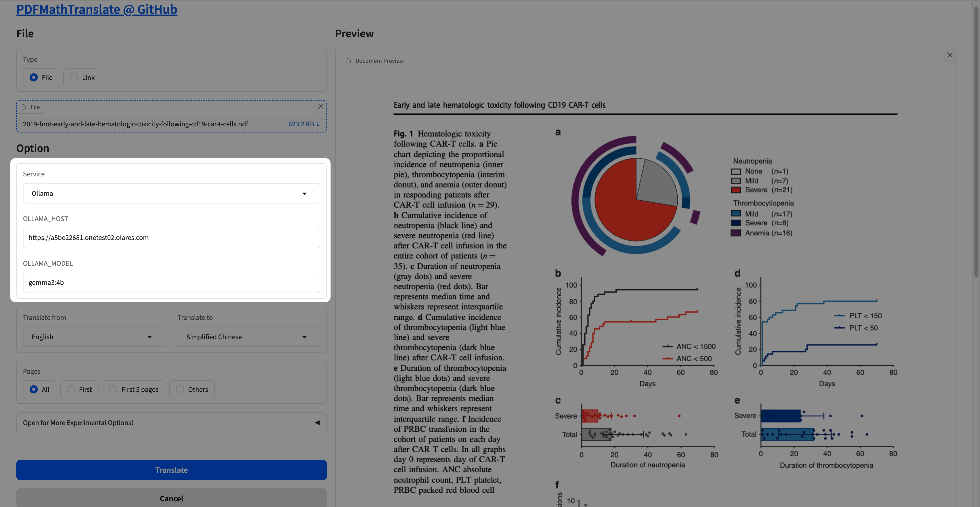Choose First 5 pages radio option

113,389
